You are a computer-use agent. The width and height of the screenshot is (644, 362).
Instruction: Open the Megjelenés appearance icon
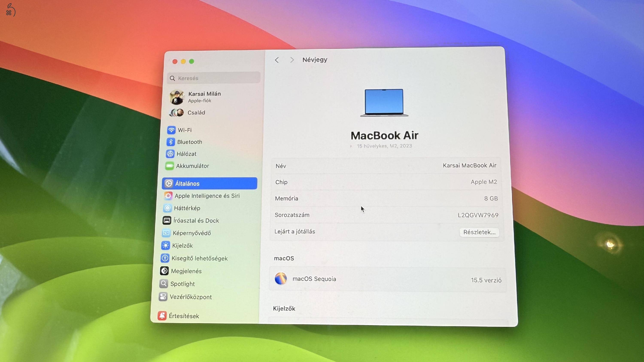(x=164, y=271)
